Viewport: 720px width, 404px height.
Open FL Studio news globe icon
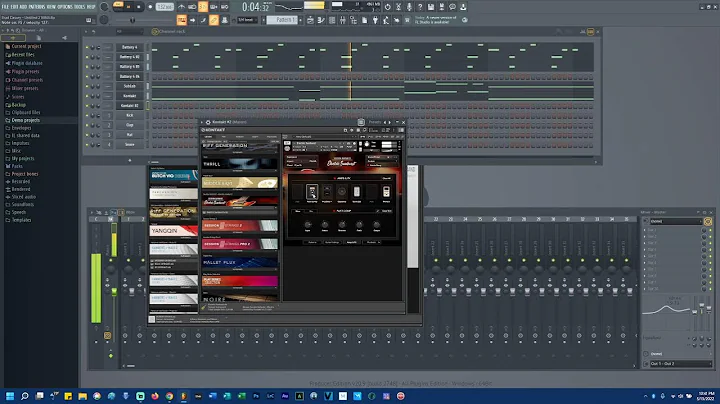pos(465,20)
